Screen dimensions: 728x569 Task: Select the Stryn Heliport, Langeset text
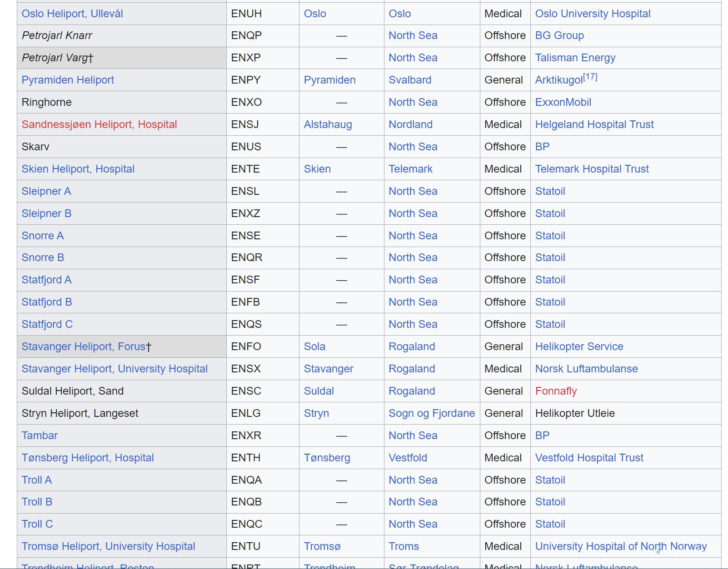click(80, 413)
